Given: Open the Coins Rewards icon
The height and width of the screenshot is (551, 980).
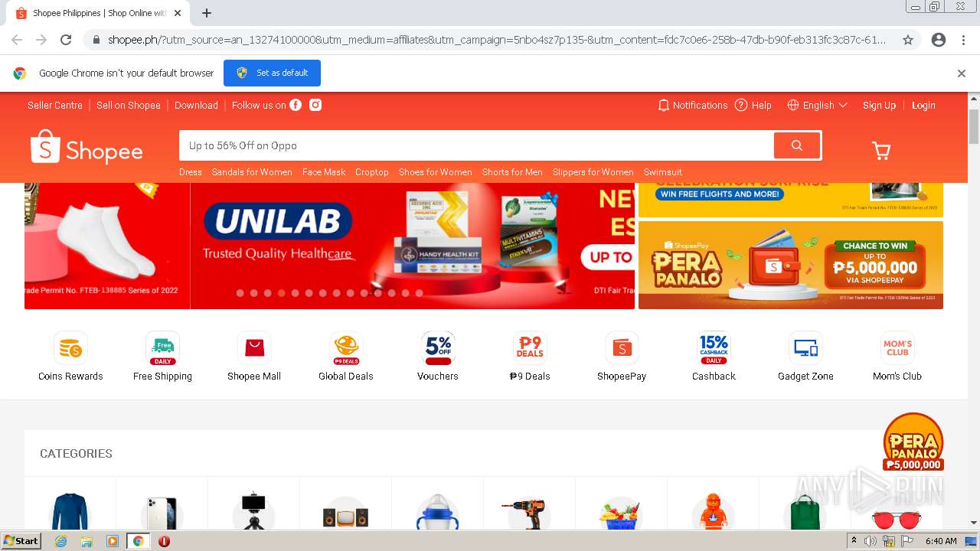Looking at the screenshot, I should (70, 349).
